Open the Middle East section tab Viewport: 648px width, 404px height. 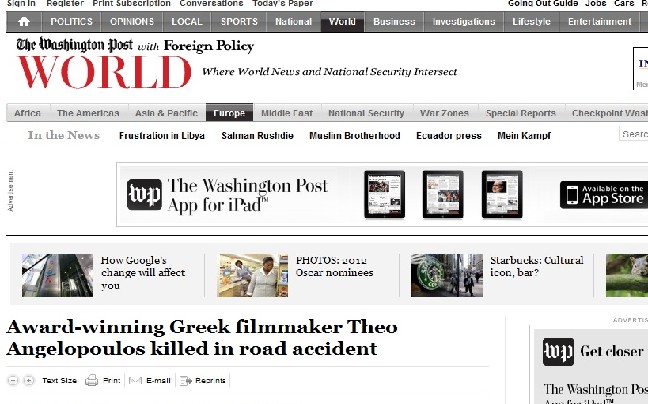[x=287, y=113]
